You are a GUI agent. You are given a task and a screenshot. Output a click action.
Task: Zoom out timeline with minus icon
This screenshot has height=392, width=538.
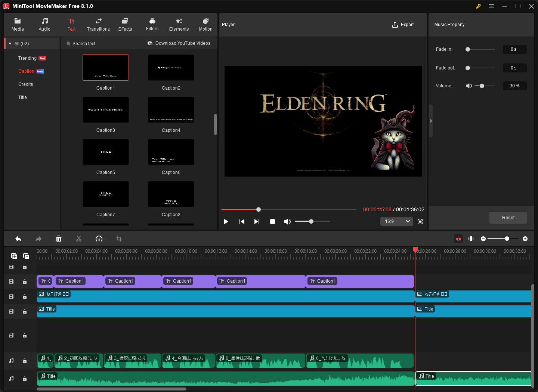(x=483, y=239)
